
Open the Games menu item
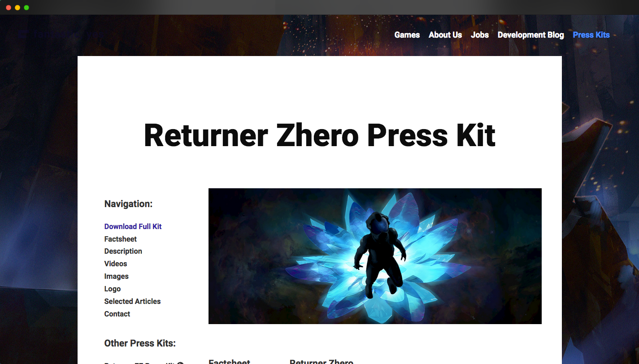tap(407, 35)
